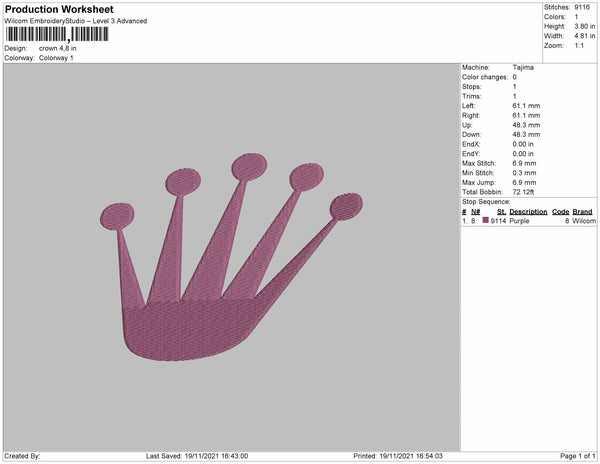Select the 'Production Worksheet' title text
Viewport: 600px width, 464px height.
point(59,9)
